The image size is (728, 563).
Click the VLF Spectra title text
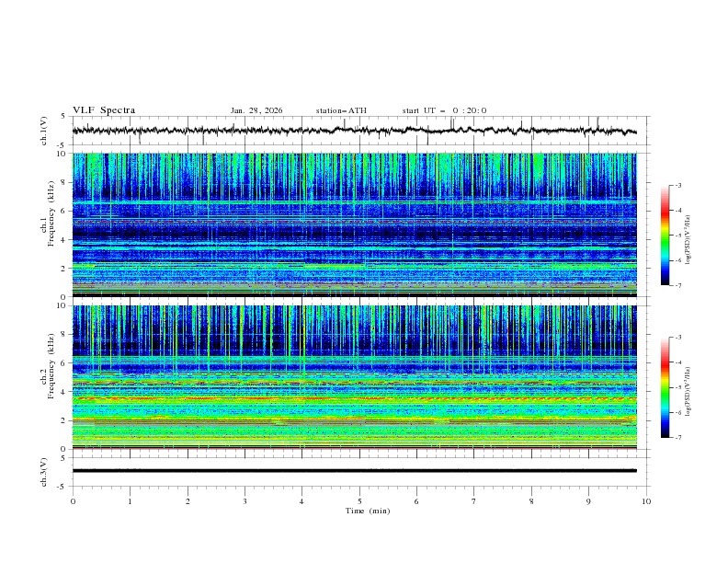click(x=104, y=110)
